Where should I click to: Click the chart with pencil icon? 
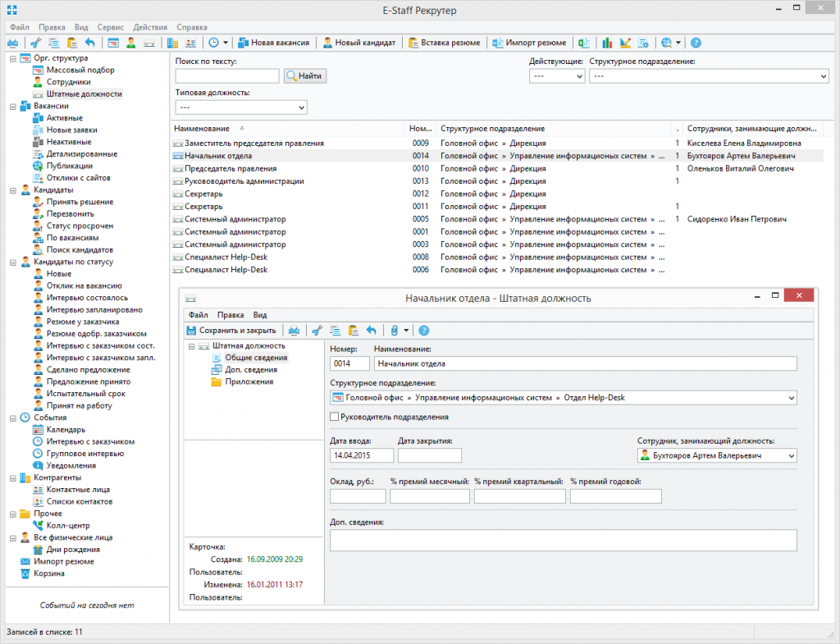click(625, 43)
